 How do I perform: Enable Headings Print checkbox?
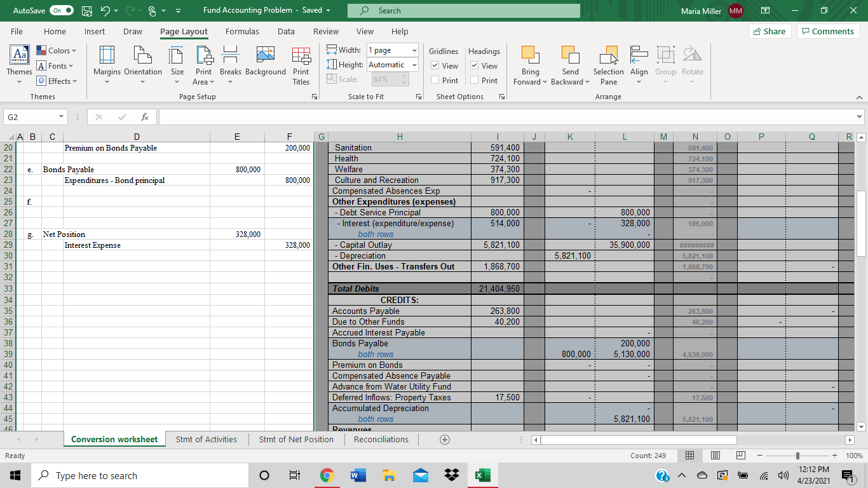474,80
